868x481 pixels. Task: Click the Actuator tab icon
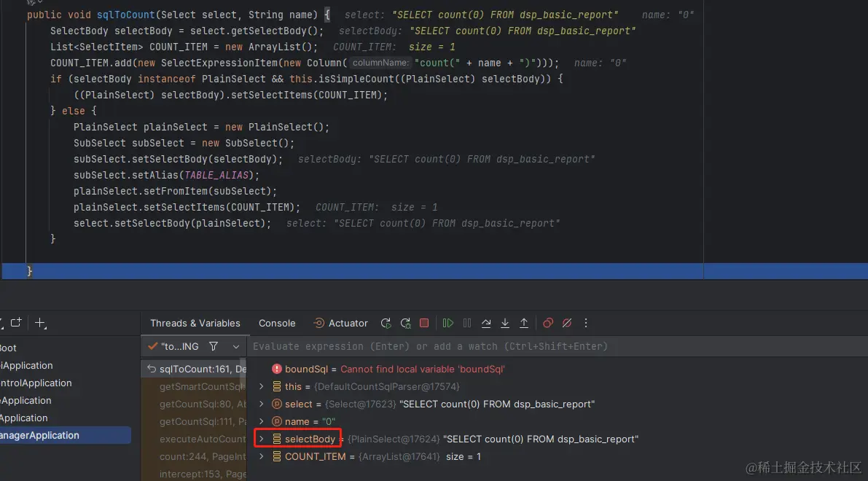point(319,324)
